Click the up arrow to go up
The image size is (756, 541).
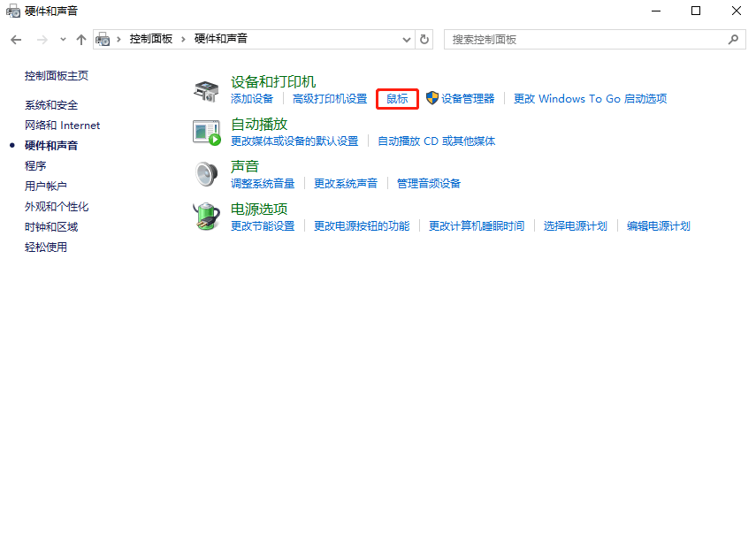[80, 39]
